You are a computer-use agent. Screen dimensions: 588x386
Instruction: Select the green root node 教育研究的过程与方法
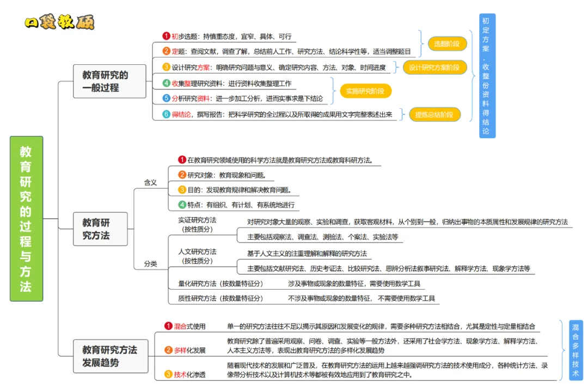26,219
